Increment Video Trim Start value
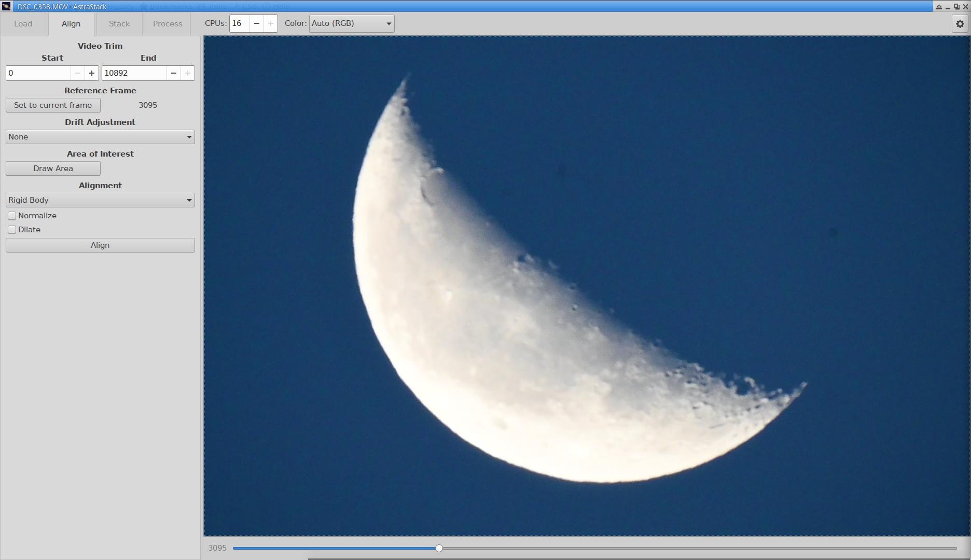971x560 pixels. point(92,73)
